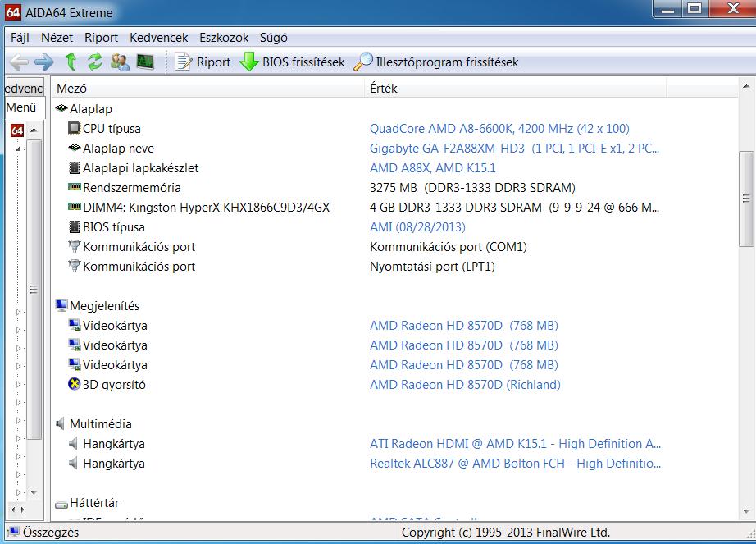Switch to the Kedvencek sidebar tab
This screenshot has width=756, height=544.
pyautogui.click(x=24, y=89)
